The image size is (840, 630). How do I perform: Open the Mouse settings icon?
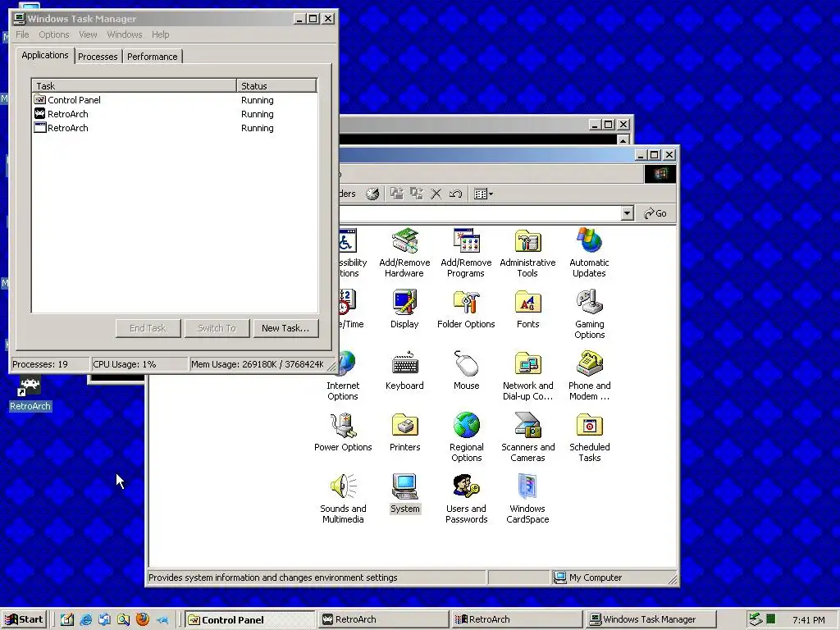click(466, 371)
